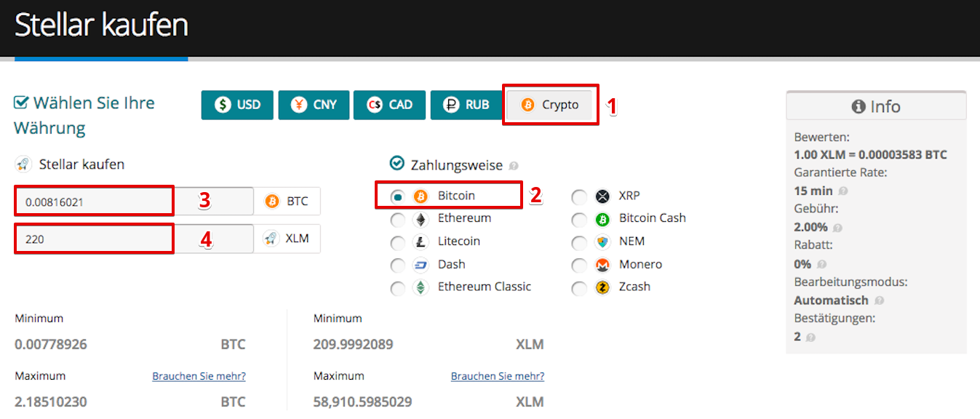Click the Zcash logo in the payment list
The height and width of the screenshot is (419, 980).
click(602, 287)
